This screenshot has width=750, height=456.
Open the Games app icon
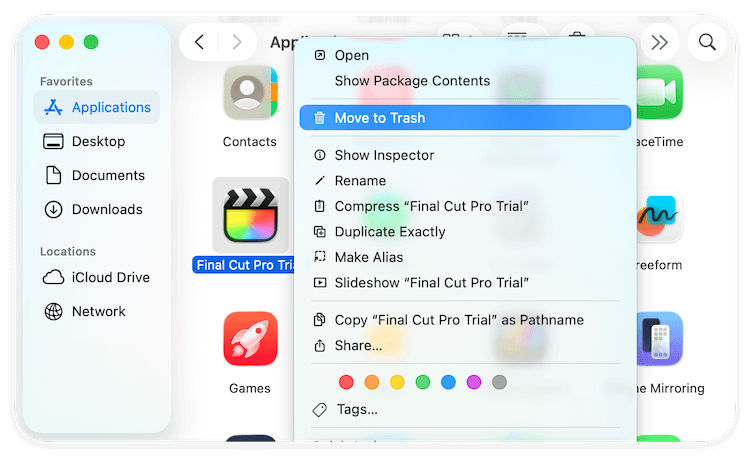(x=250, y=339)
